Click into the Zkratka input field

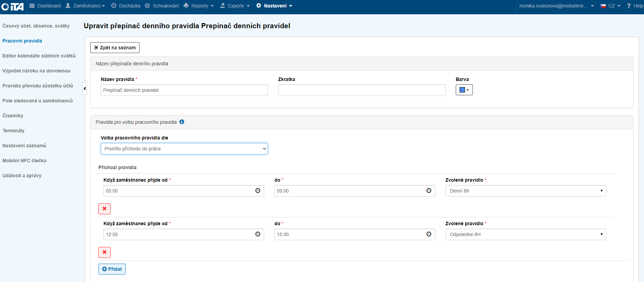pyautogui.click(x=361, y=90)
